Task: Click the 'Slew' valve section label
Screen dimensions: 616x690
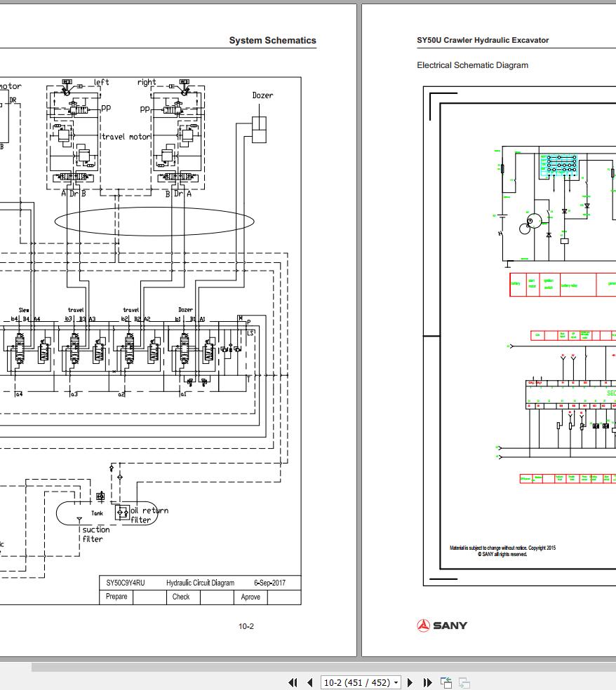Action: point(24,310)
